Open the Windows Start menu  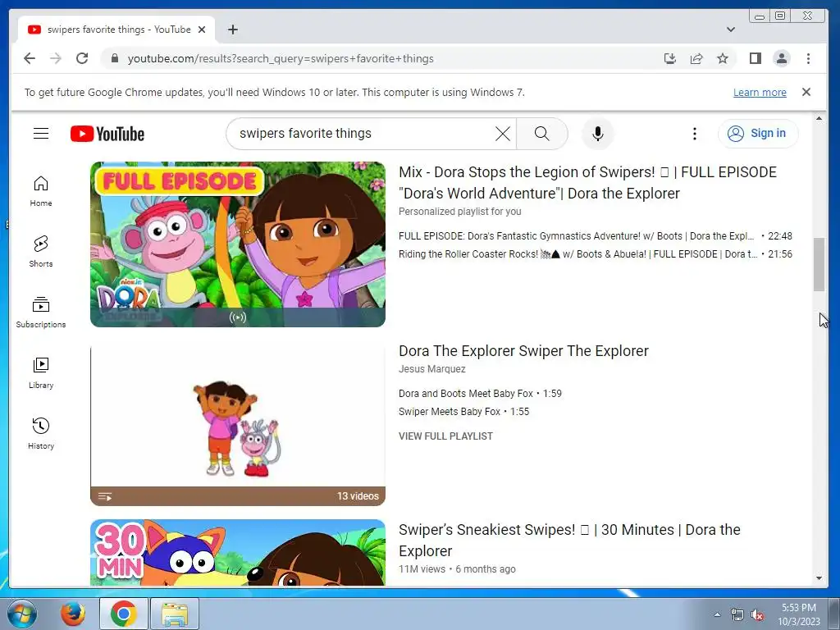tap(21, 614)
